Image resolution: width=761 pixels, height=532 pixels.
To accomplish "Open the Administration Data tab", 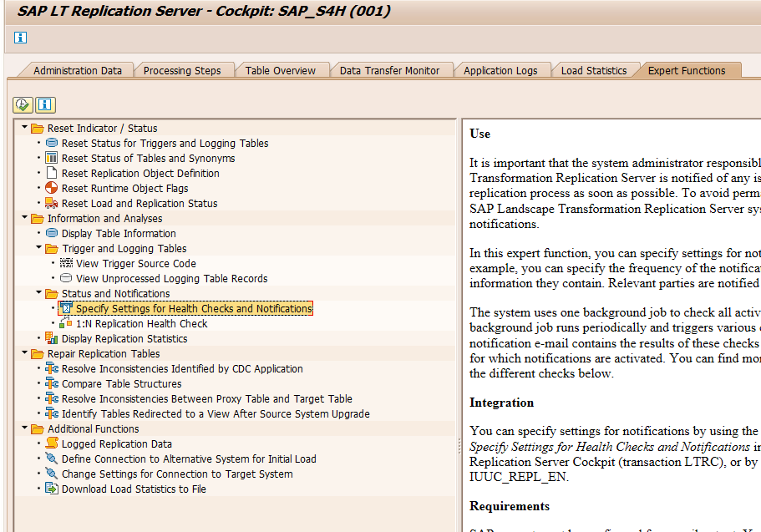I will pos(78,70).
